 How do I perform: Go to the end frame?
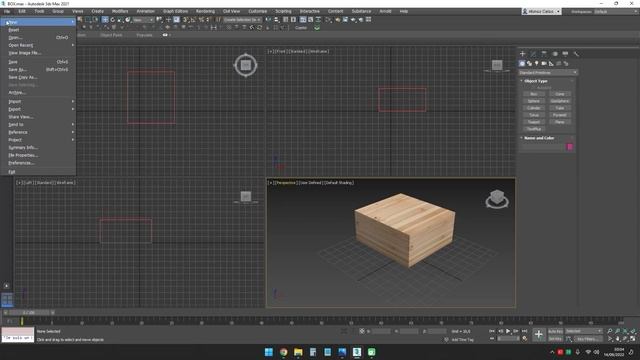524,331
